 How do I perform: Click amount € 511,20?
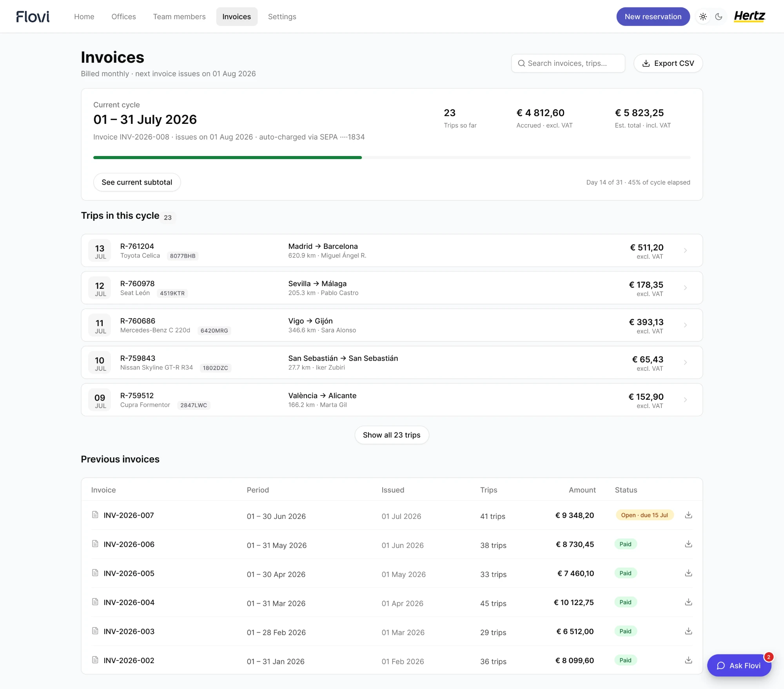[x=646, y=247]
